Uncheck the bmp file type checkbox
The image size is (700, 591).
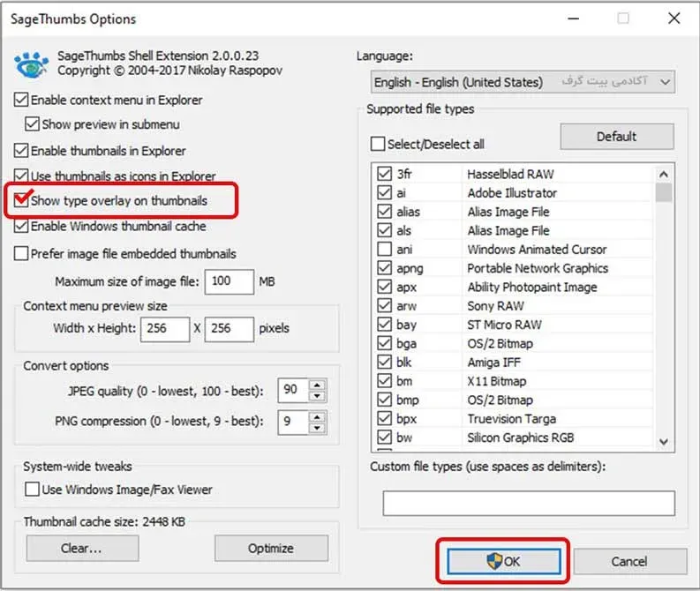[x=384, y=400]
